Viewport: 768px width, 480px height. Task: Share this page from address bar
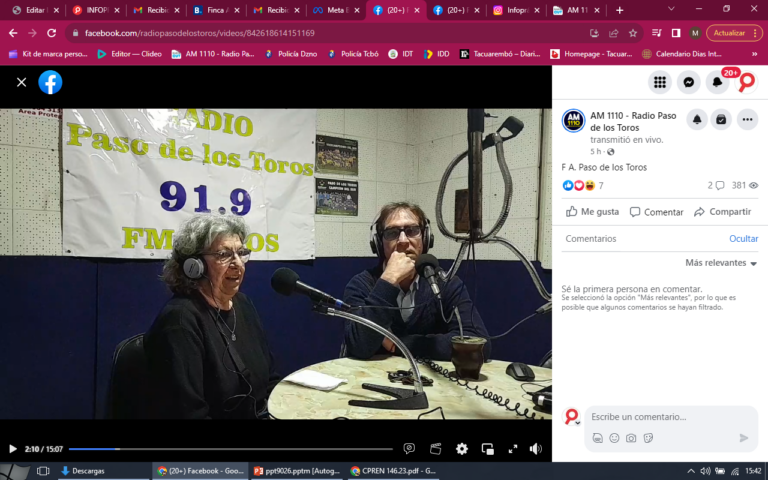point(614,33)
